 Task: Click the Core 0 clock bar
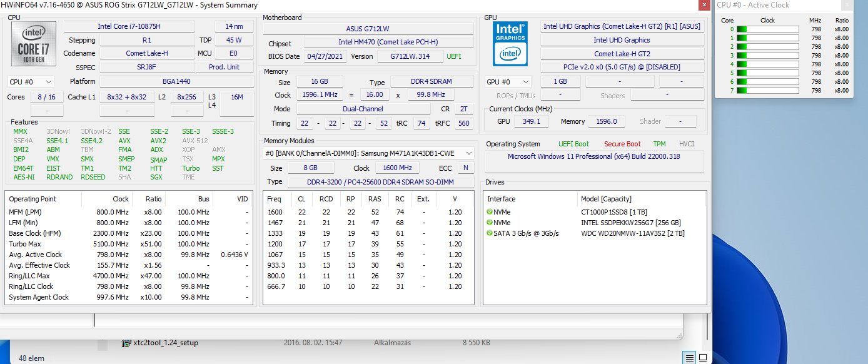click(x=767, y=29)
